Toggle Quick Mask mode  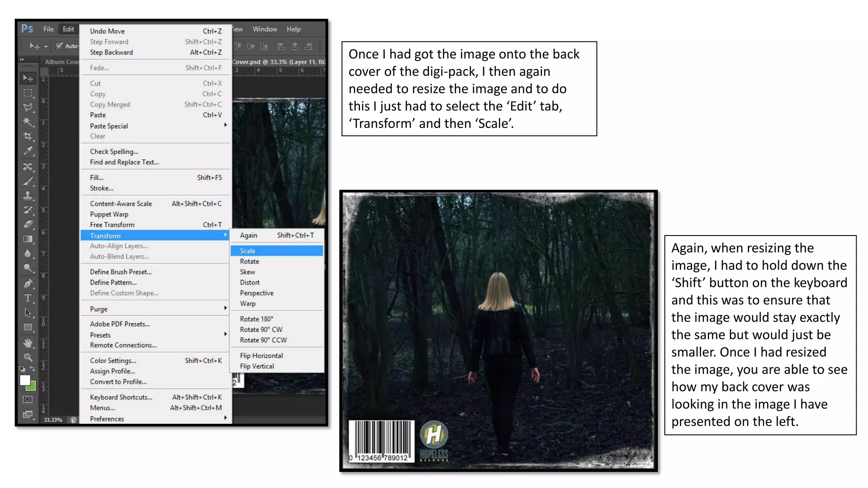pyautogui.click(x=28, y=399)
